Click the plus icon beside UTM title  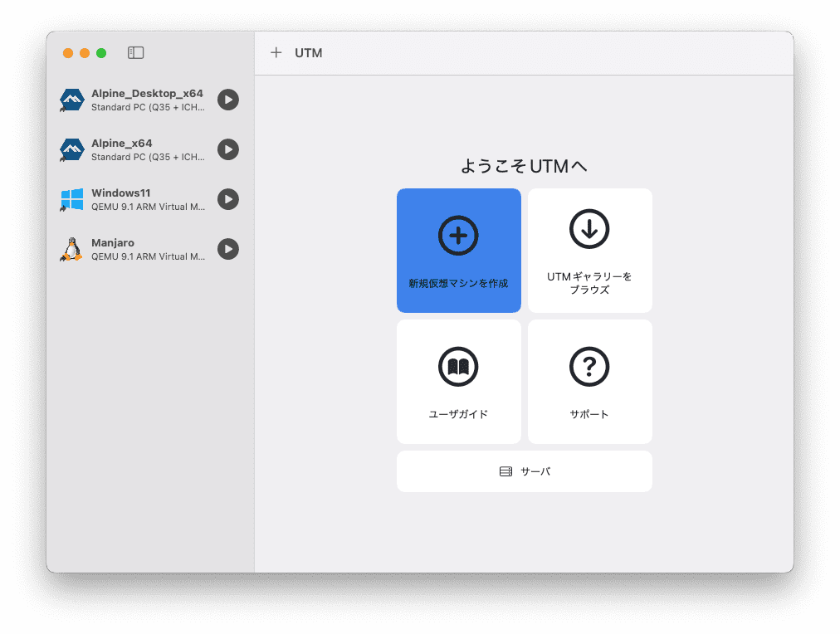[x=276, y=52]
